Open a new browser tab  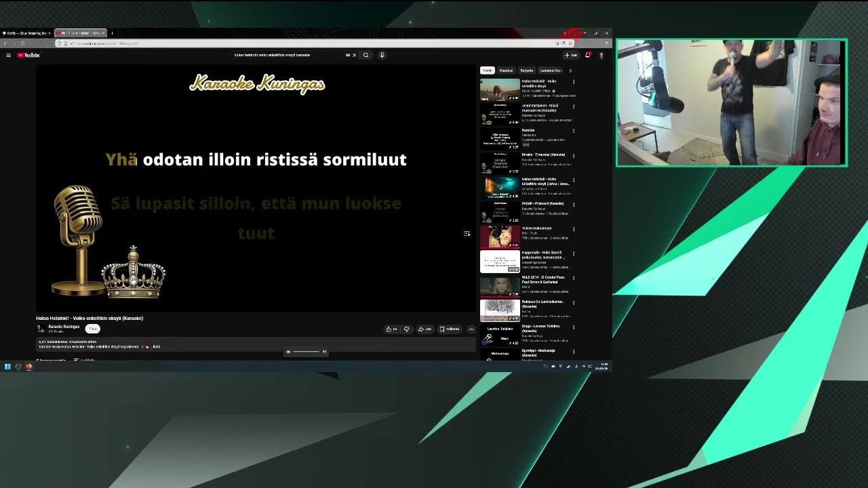(x=112, y=33)
